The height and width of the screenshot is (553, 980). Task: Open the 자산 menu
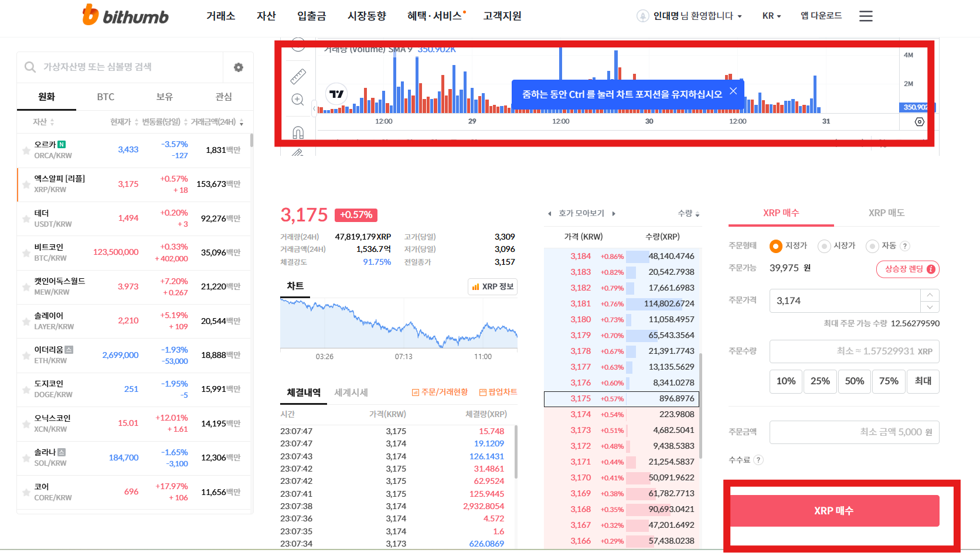[266, 16]
